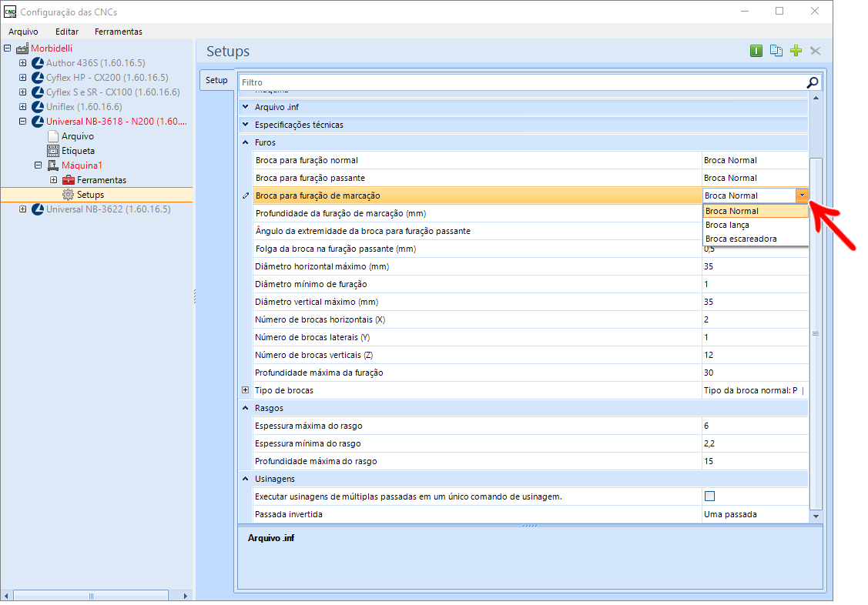This screenshot has height=605, width=868.
Task: Select the Etiqueta tree item
Action: [x=78, y=151]
